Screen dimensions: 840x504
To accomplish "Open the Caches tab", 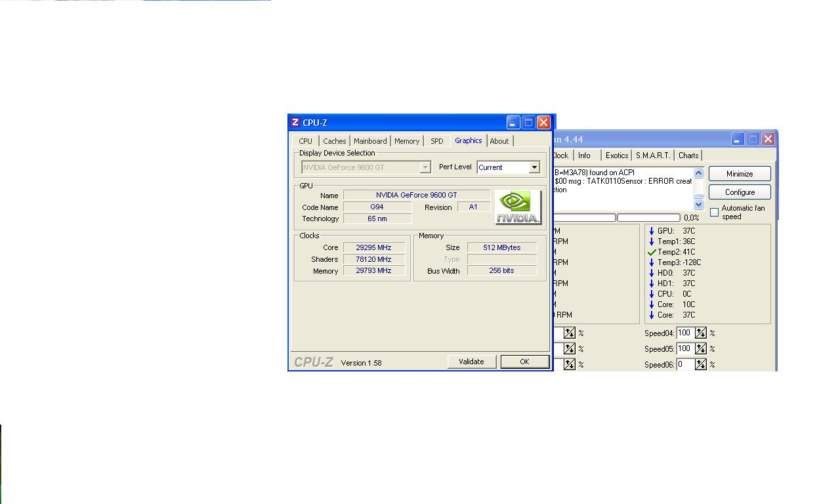I will [x=335, y=141].
